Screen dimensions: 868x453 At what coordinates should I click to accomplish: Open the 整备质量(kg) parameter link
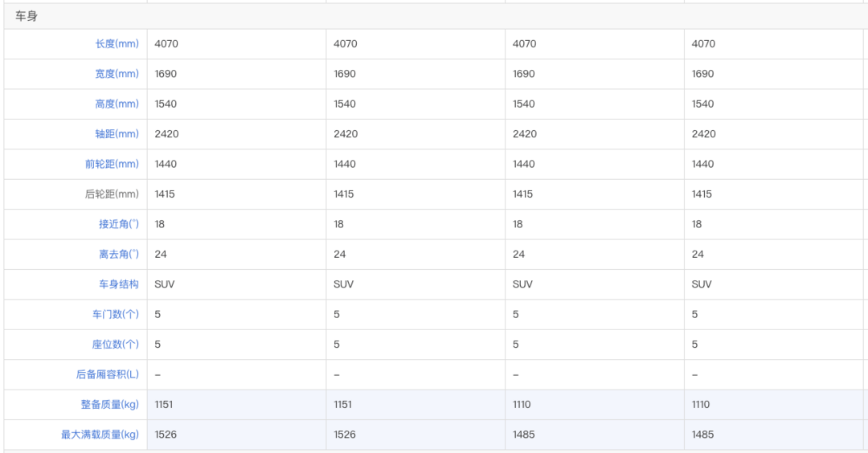pyautogui.click(x=109, y=404)
